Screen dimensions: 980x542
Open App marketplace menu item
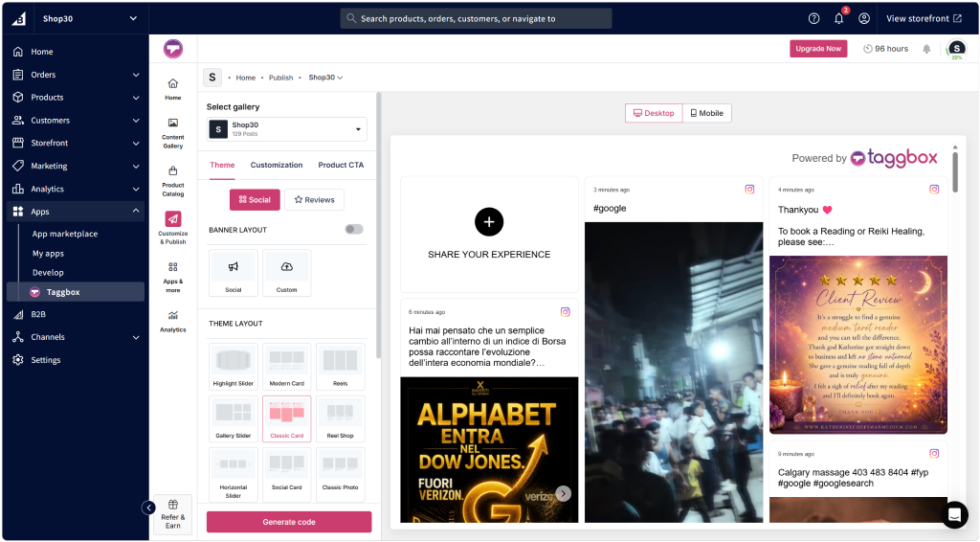[x=65, y=234]
